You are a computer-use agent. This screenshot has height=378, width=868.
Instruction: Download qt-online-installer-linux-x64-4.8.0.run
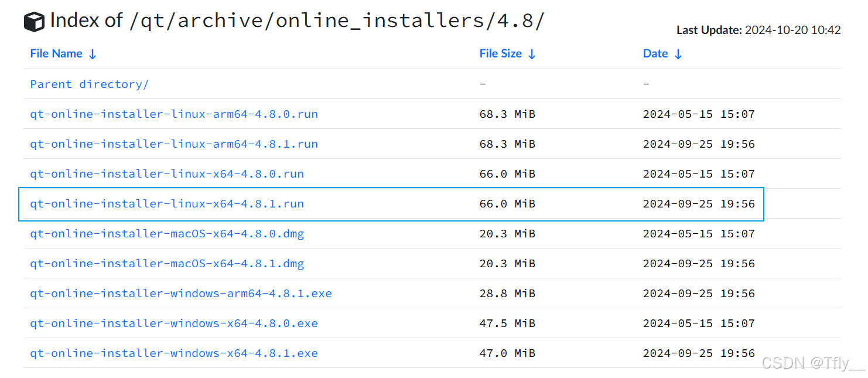tap(167, 174)
